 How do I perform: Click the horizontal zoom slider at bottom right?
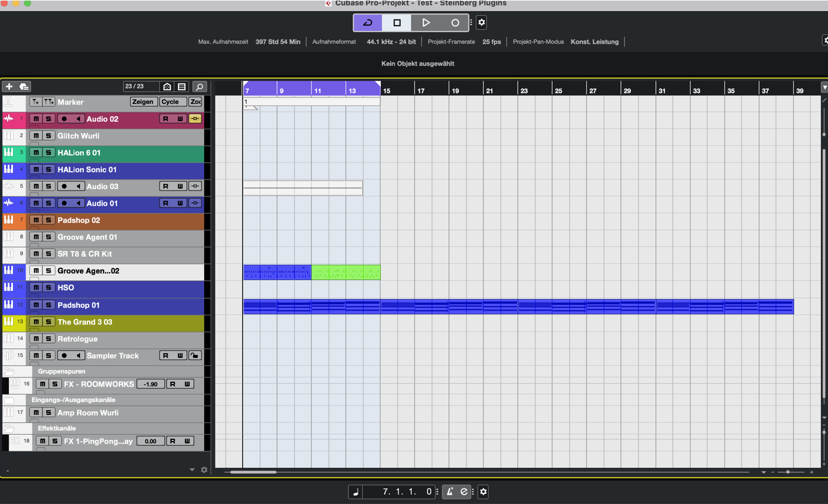click(788, 472)
